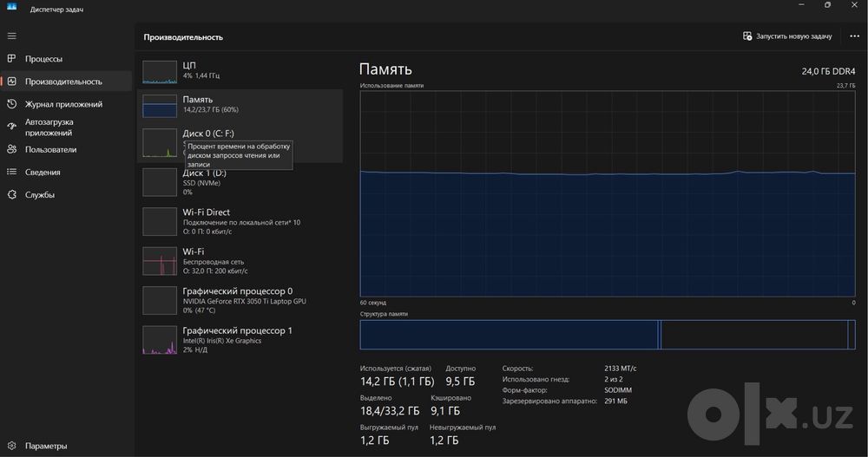
Task: Open the Сведения details icon
Action: [11, 172]
